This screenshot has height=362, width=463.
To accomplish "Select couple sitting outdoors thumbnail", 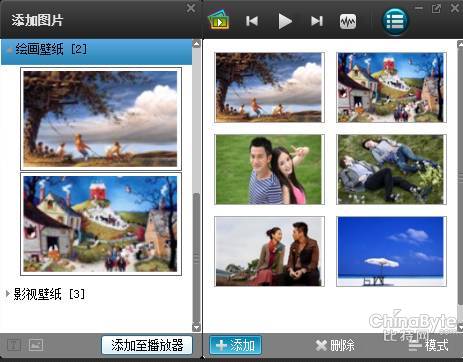I will [269, 251].
